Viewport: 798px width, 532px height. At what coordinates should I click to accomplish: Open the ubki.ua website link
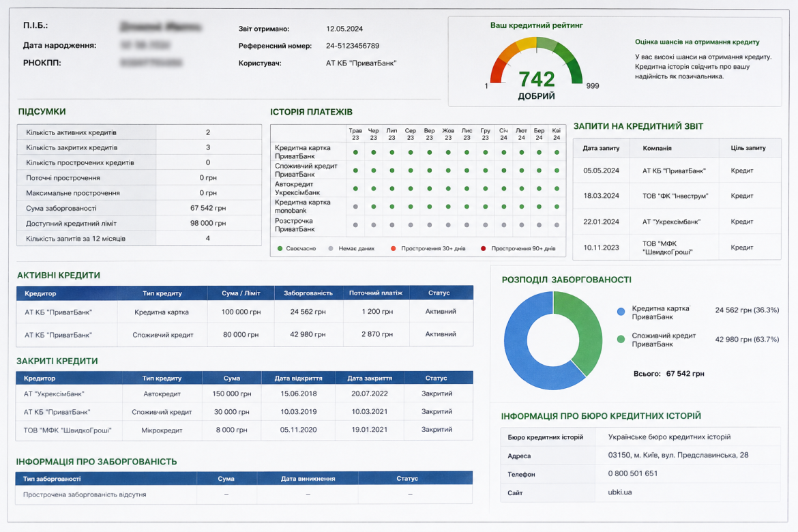pyautogui.click(x=620, y=492)
